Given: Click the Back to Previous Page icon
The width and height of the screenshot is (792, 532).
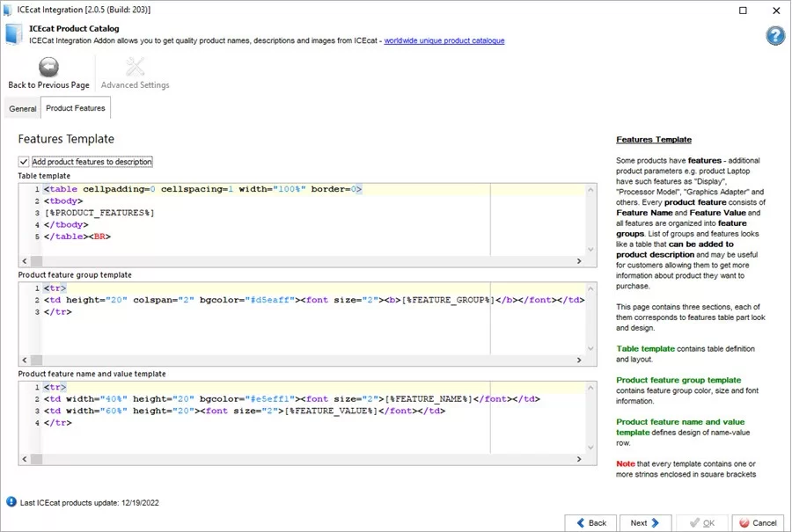Looking at the screenshot, I should [x=48, y=66].
